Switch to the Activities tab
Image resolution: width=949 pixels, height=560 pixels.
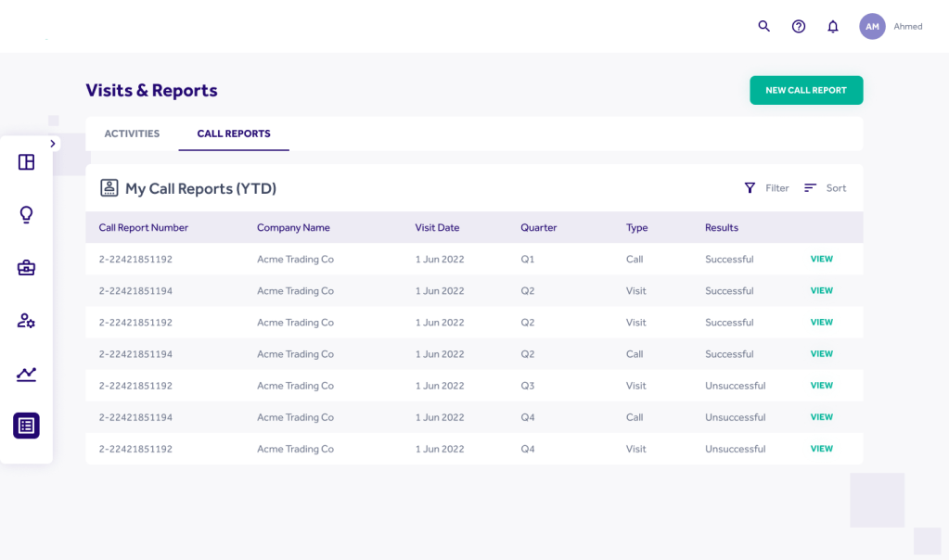point(132,134)
